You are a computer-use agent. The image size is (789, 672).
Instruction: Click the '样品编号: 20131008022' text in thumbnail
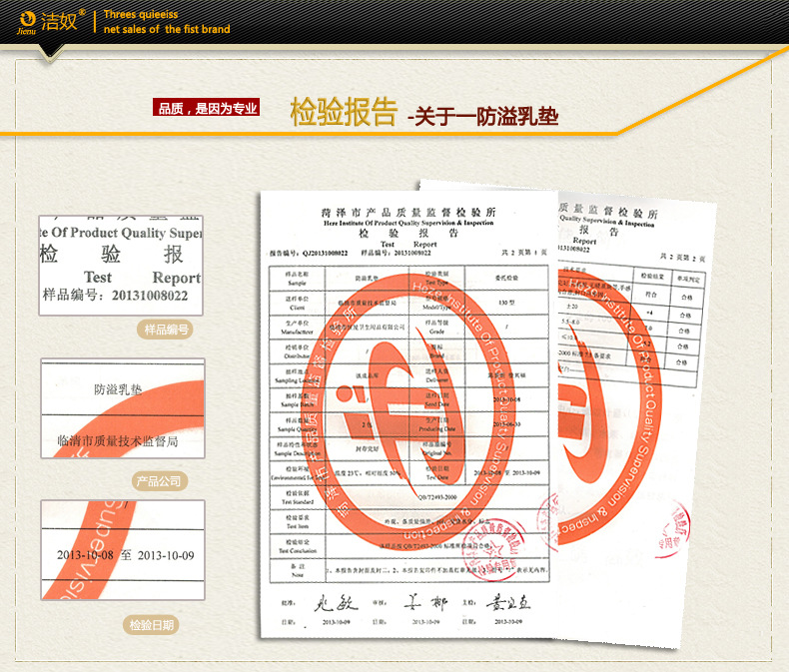115,295
